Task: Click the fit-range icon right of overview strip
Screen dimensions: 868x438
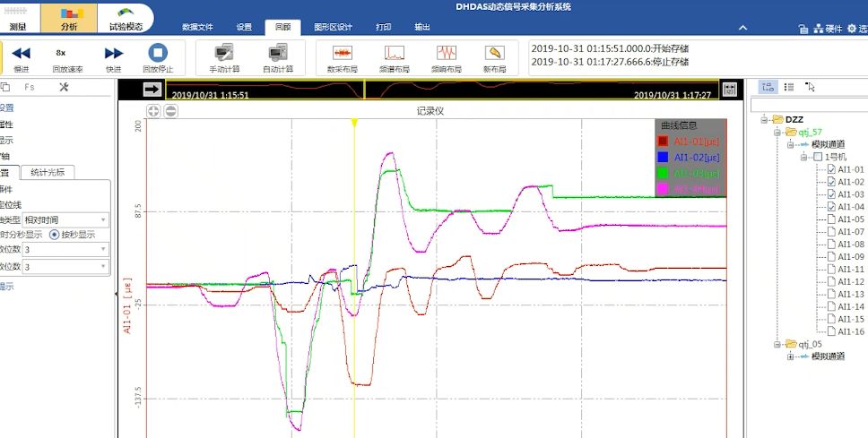Action: (x=730, y=89)
